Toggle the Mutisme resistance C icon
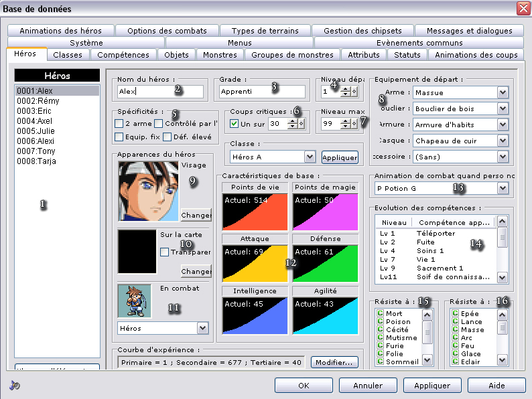Screen dimensions: 532x399 381,337
